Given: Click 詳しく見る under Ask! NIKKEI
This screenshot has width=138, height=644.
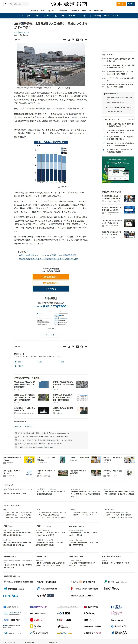Looking at the screenshot, I should 51,335.
